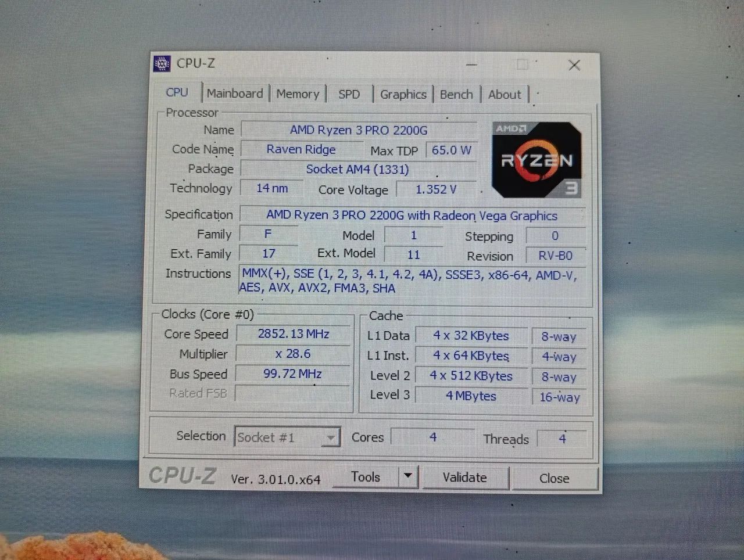Click the Tools button
This screenshot has width=744, height=560.
366,477
